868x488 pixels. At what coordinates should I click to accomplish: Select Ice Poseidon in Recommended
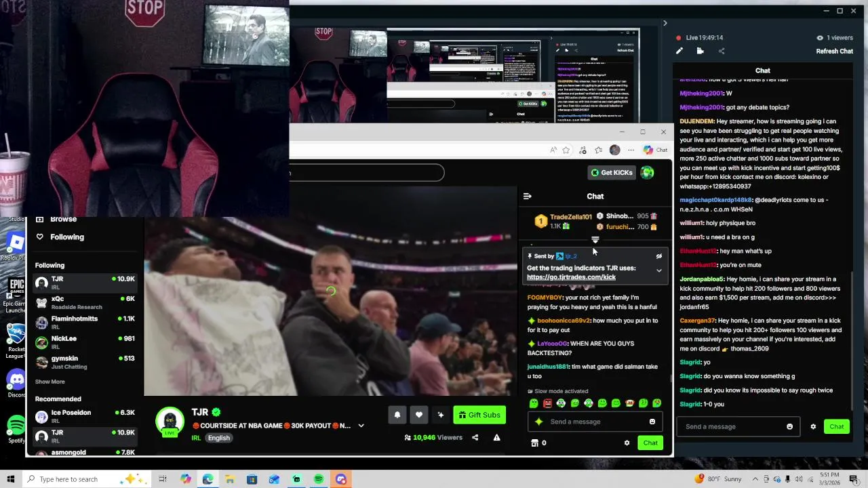coord(85,416)
